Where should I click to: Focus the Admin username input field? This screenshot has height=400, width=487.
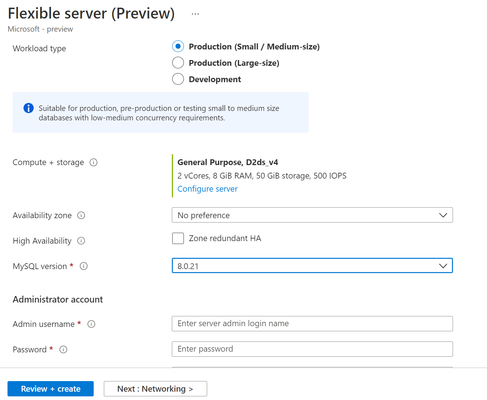click(x=312, y=324)
